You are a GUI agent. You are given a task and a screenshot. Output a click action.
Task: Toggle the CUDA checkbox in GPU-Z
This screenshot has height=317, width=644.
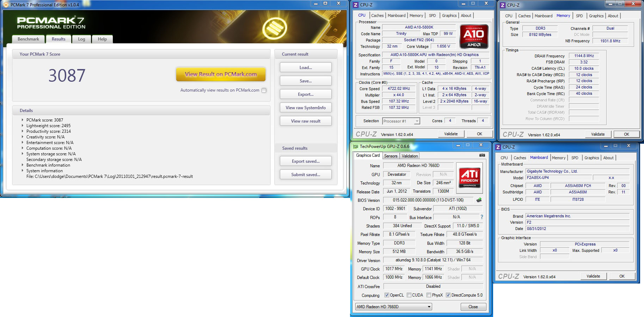(x=409, y=295)
